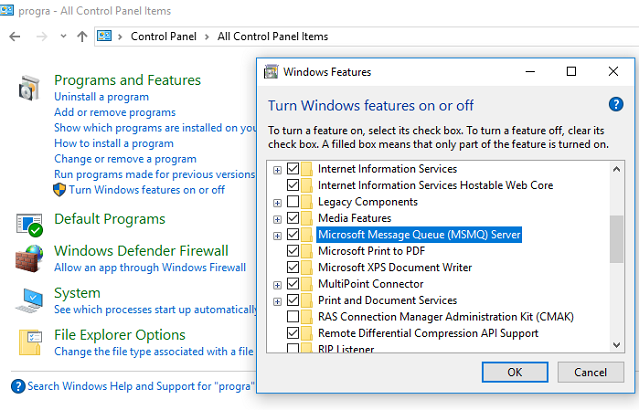Screen dimensions: 639x410
Task: Click the Default Programs icon
Action: pyautogui.click(x=29, y=225)
